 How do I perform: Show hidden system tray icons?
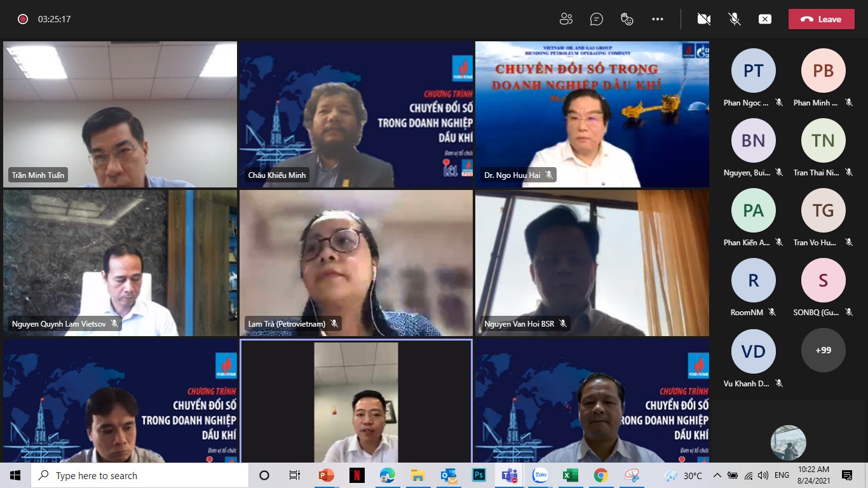(717, 475)
